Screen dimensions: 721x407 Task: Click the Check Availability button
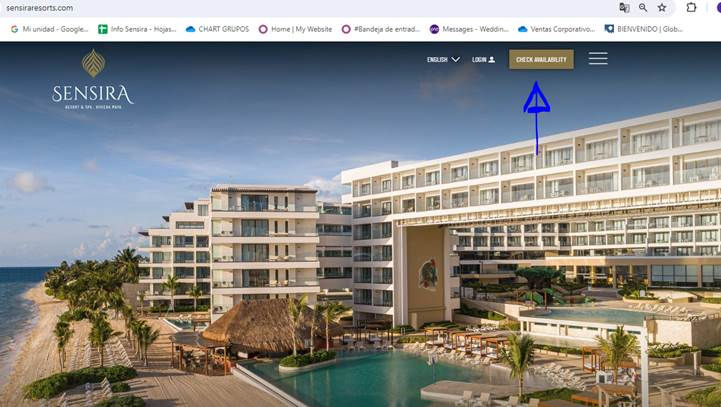pos(541,59)
